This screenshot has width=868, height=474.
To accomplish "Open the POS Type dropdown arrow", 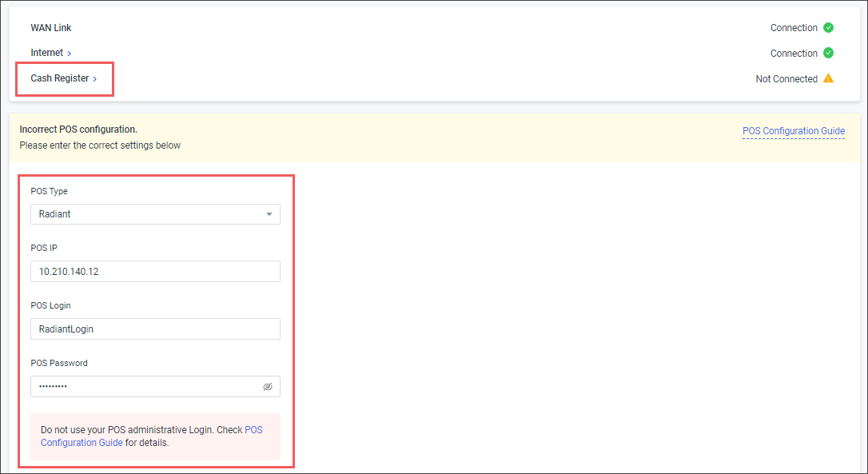I will pyautogui.click(x=269, y=214).
